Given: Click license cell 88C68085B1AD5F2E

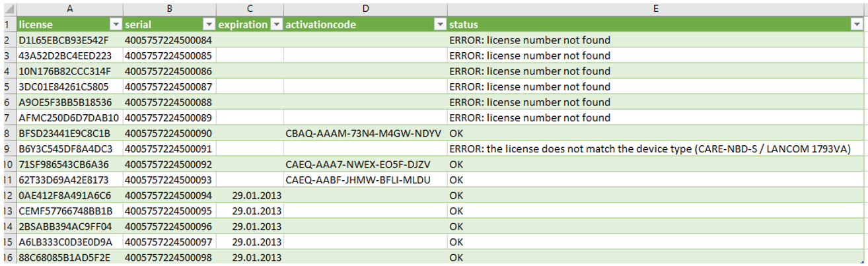Looking at the screenshot, I should 65,257.
